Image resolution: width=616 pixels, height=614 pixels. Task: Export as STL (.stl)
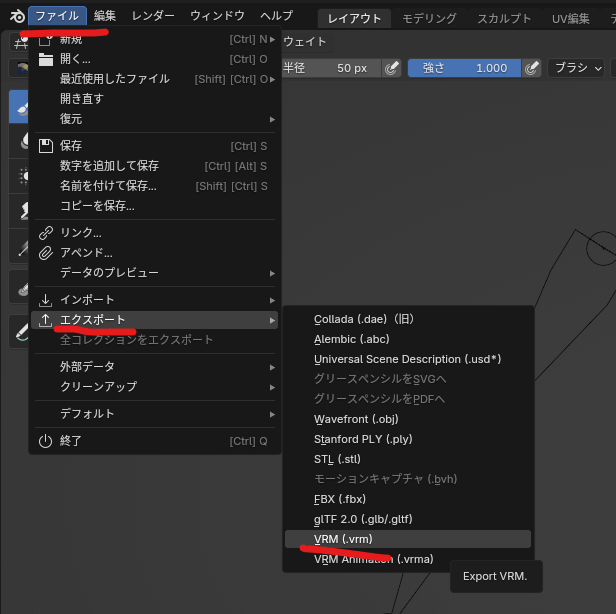408,459
